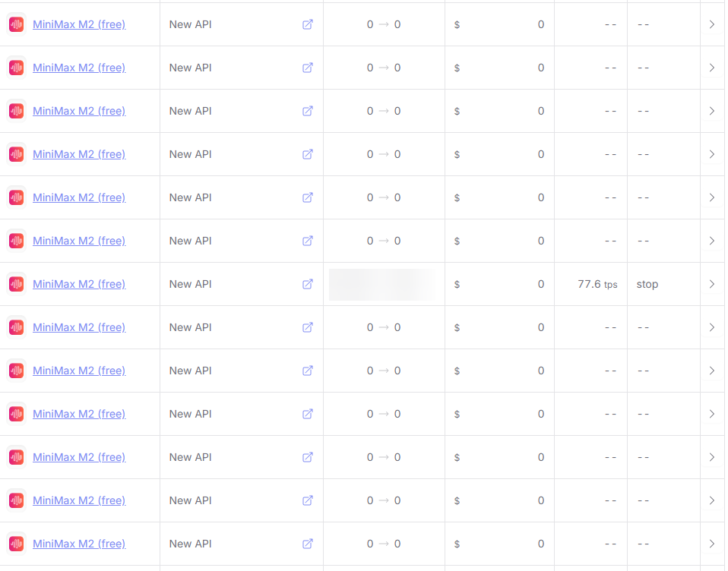Click MiniMax logo in row just below stop row
This screenshot has height=571, width=728.
(x=17, y=327)
